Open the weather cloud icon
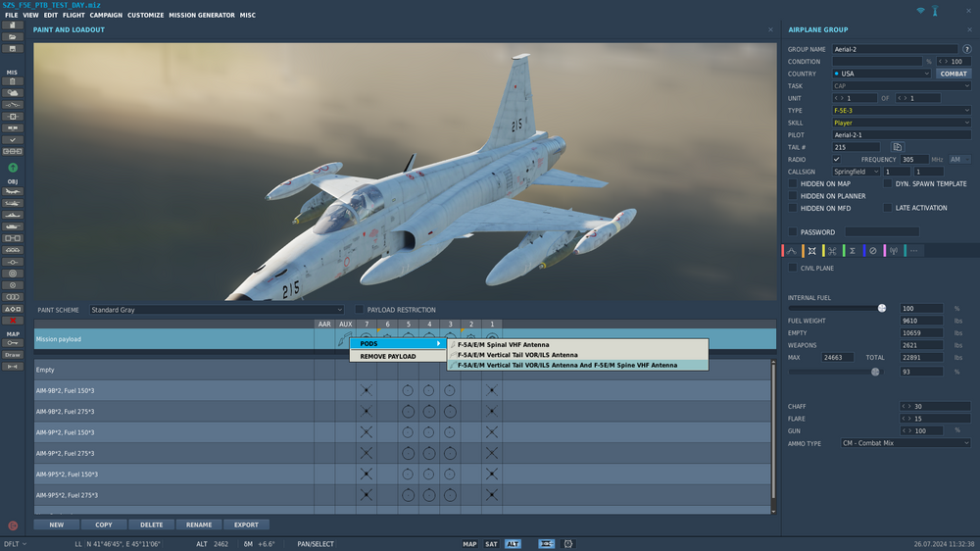The width and height of the screenshot is (980, 551). click(x=12, y=93)
